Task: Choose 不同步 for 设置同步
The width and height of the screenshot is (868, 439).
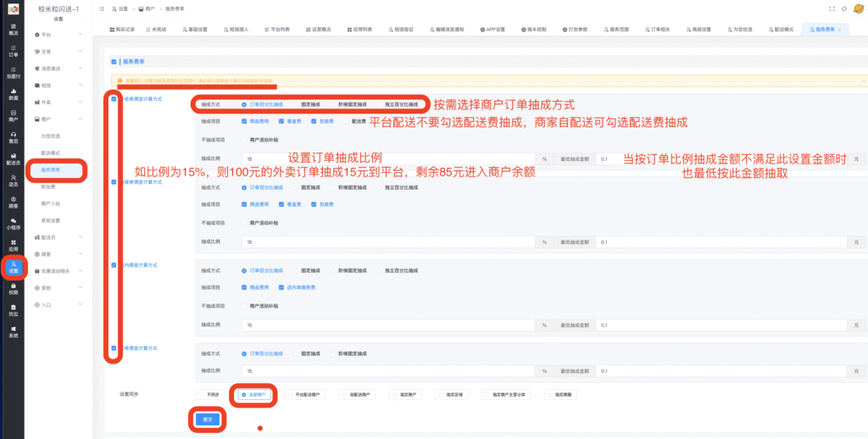Action: (x=209, y=395)
